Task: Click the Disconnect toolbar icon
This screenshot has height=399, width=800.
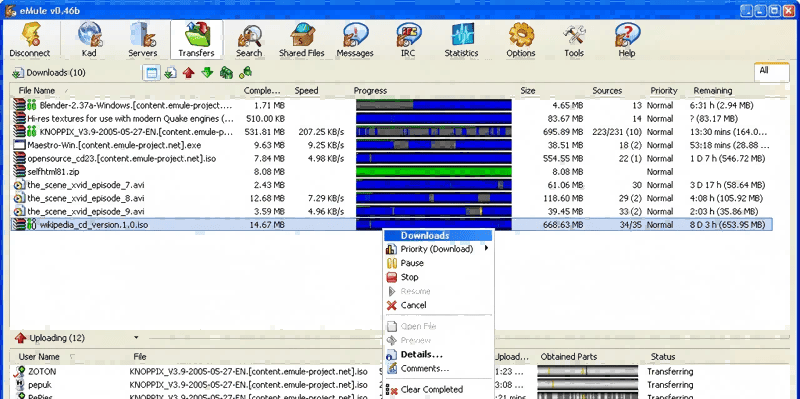Action: point(30,39)
